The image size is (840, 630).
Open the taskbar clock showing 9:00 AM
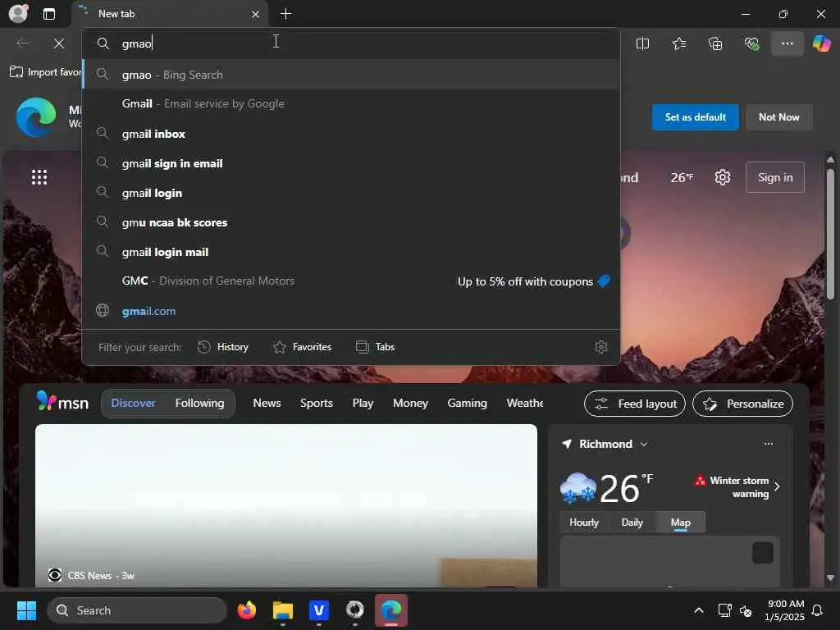pos(785,610)
